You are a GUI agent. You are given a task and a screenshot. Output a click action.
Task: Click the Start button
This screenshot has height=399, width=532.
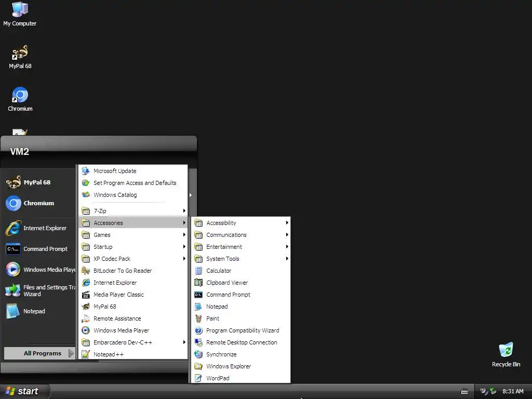click(x=24, y=391)
